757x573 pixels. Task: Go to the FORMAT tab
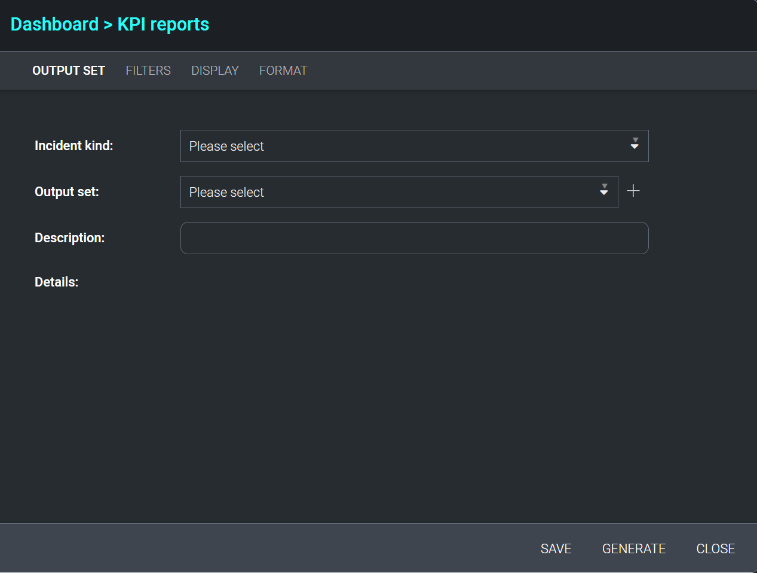coord(283,71)
